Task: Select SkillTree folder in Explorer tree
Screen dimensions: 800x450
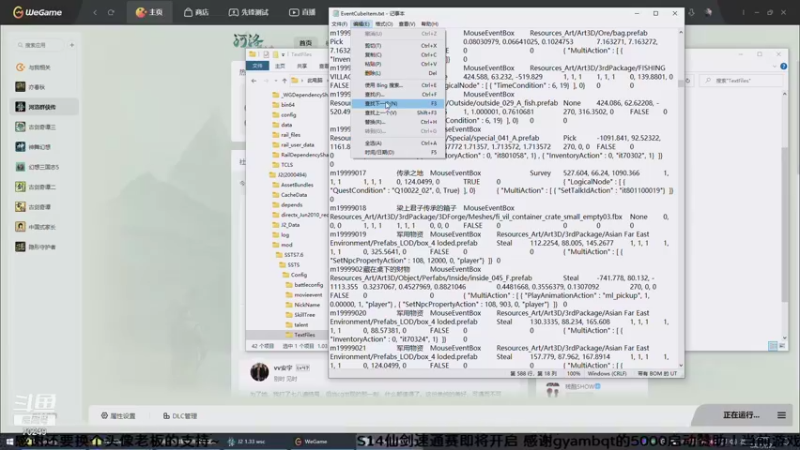Action: (301, 315)
